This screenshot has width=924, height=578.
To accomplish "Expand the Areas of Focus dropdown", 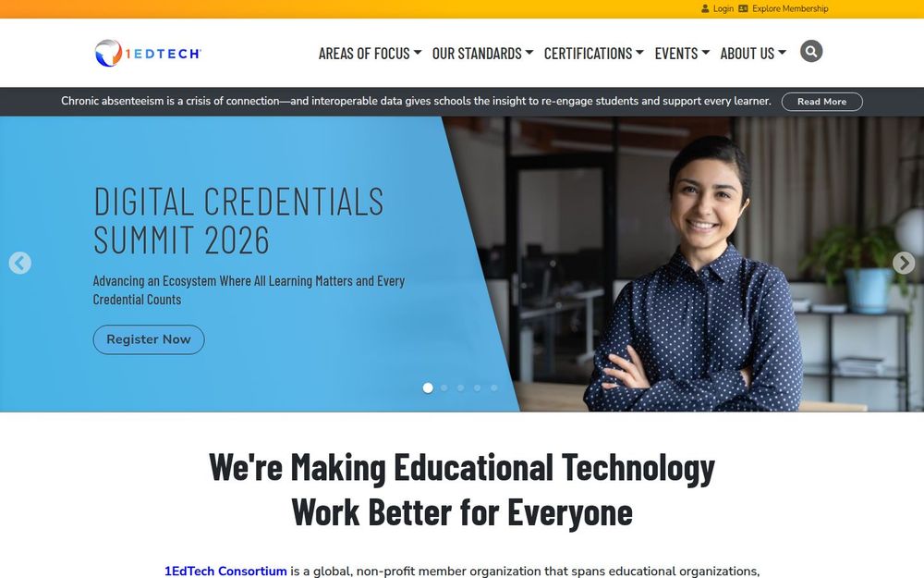I will pyautogui.click(x=371, y=53).
